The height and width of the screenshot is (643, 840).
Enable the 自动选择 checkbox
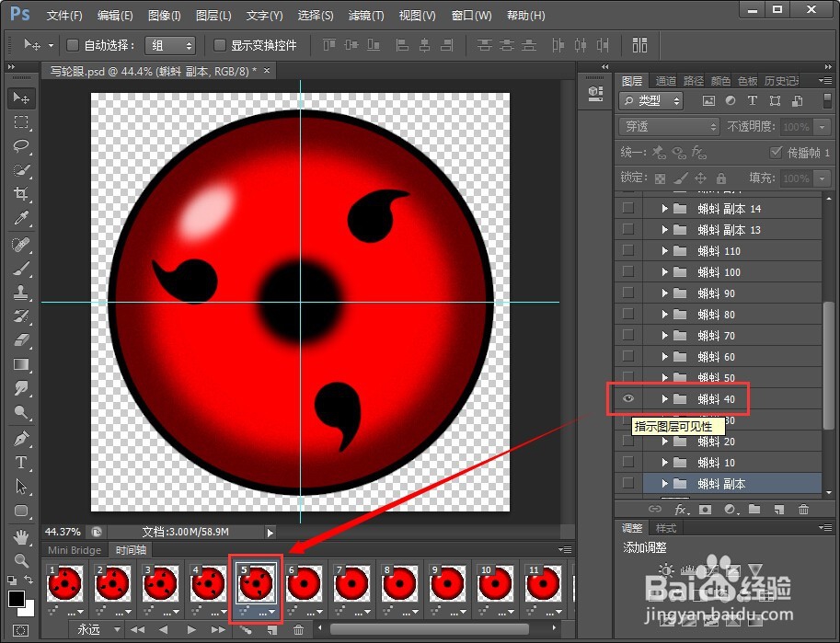pyautogui.click(x=73, y=45)
